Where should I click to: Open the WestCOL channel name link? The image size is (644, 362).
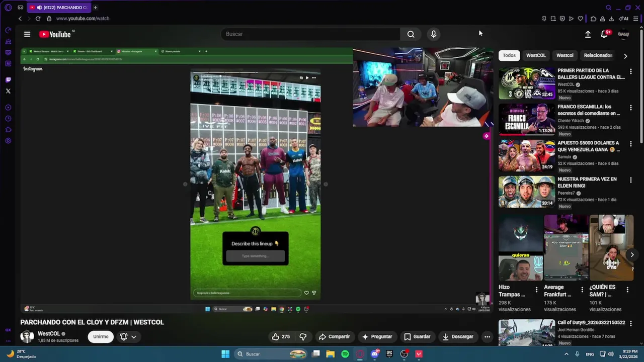click(49, 334)
